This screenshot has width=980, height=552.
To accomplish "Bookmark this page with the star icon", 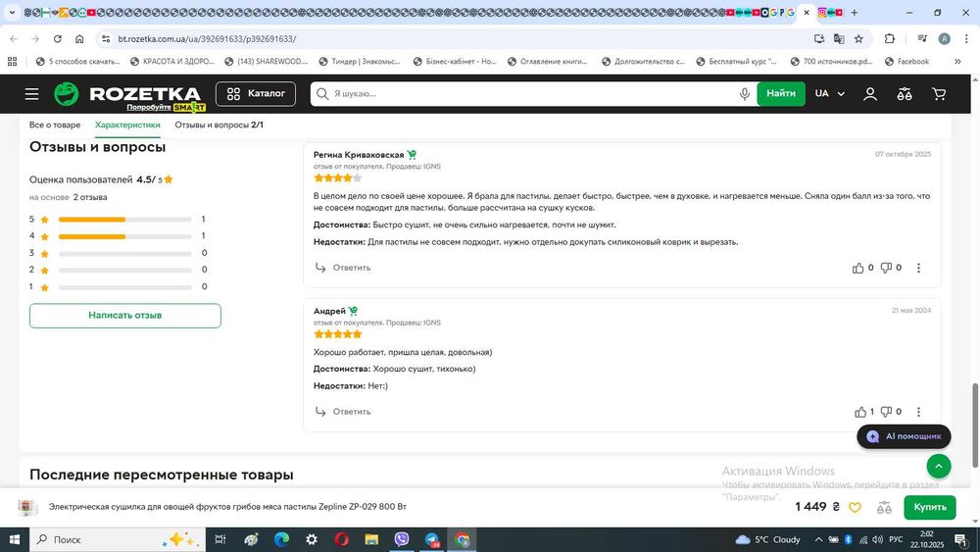I will tap(858, 39).
